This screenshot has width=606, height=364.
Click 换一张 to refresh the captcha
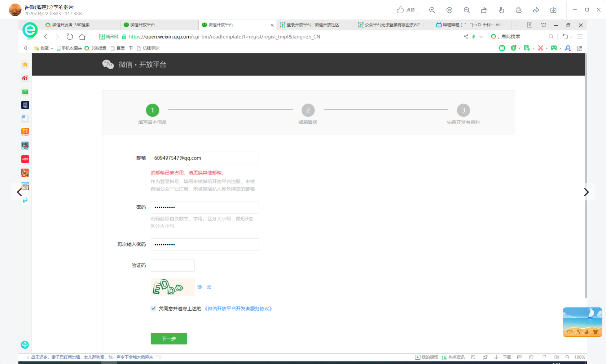pos(204,287)
